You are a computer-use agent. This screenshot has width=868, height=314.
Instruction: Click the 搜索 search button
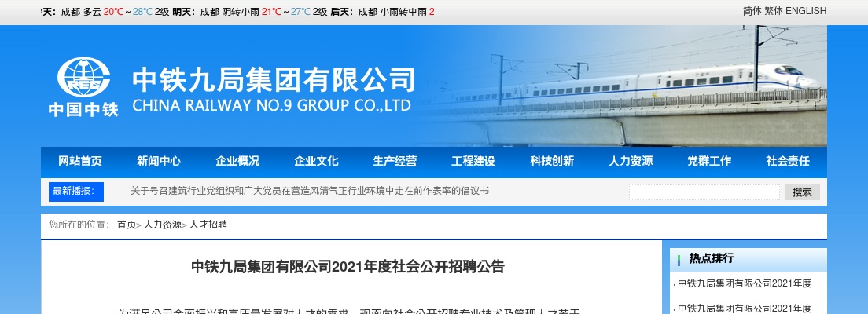802,192
